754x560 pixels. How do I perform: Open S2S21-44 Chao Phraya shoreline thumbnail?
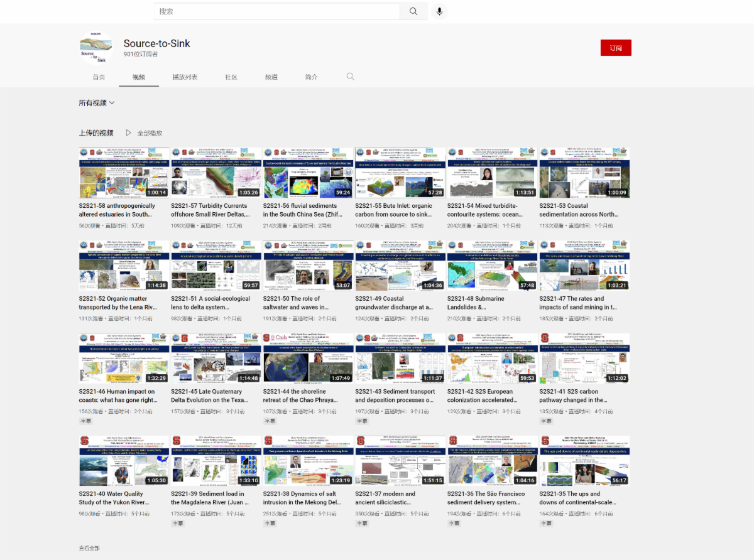(x=308, y=358)
